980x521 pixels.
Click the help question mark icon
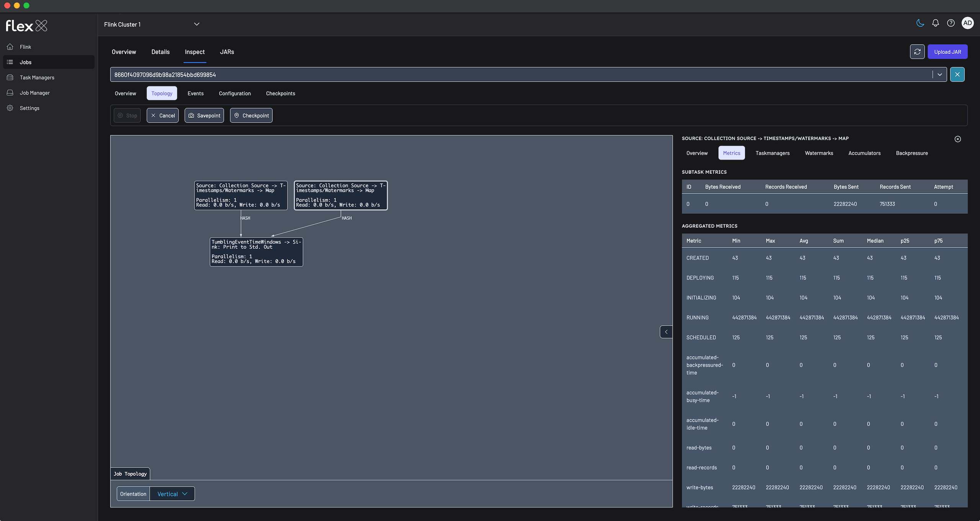951,23
